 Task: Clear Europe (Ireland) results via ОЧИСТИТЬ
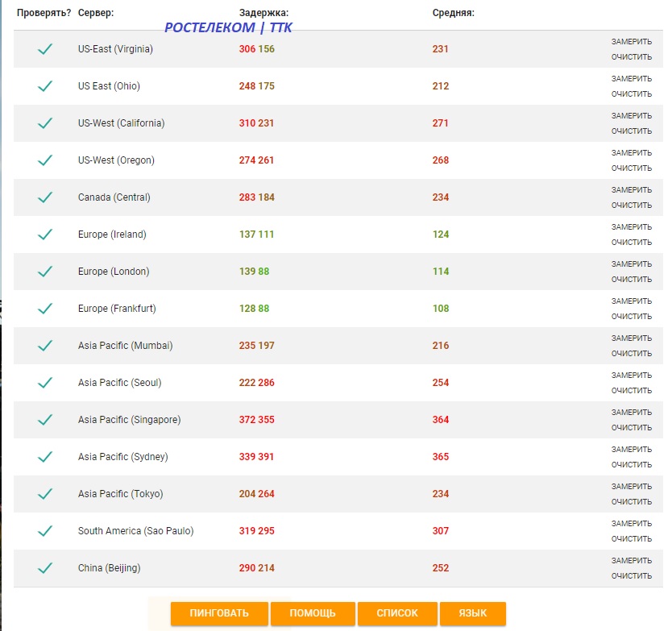(x=631, y=243)
